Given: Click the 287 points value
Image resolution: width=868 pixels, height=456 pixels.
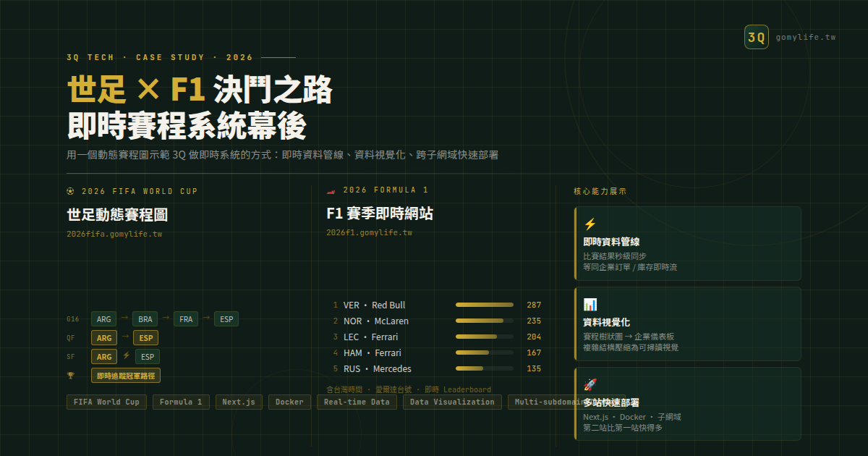Looking at the screenshot, I should pyautogui.click(x=534, y=305).
